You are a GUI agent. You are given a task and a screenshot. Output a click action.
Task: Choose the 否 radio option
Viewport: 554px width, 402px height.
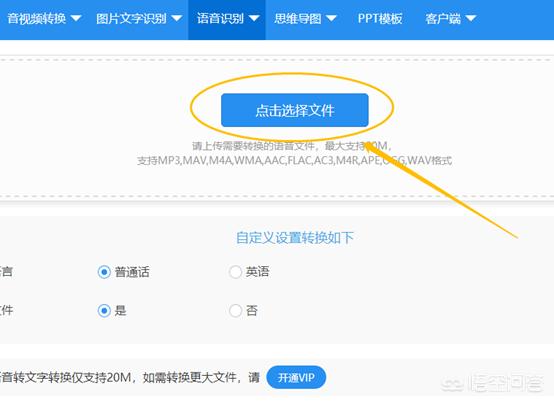pyautogui.click(x=235, y=311)
